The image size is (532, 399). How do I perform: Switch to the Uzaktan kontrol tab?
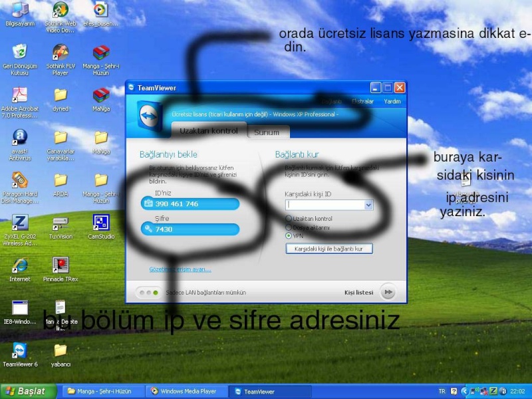click(x=209, y=130)
